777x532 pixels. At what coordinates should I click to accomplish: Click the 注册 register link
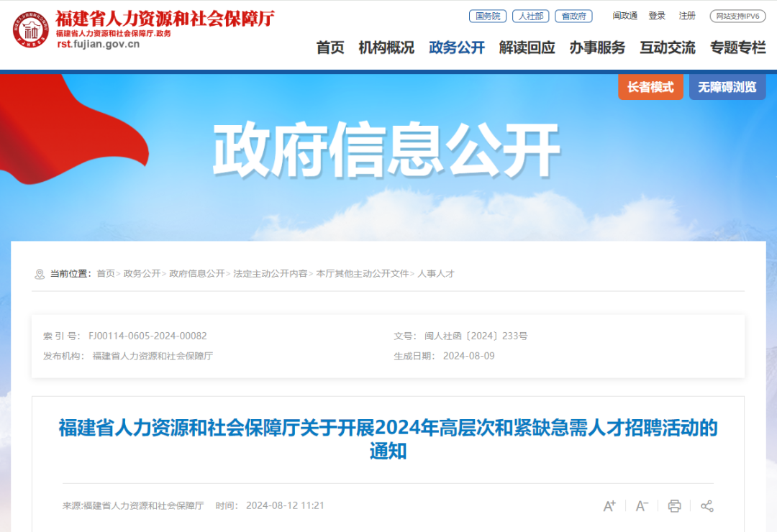coord(687,16)
